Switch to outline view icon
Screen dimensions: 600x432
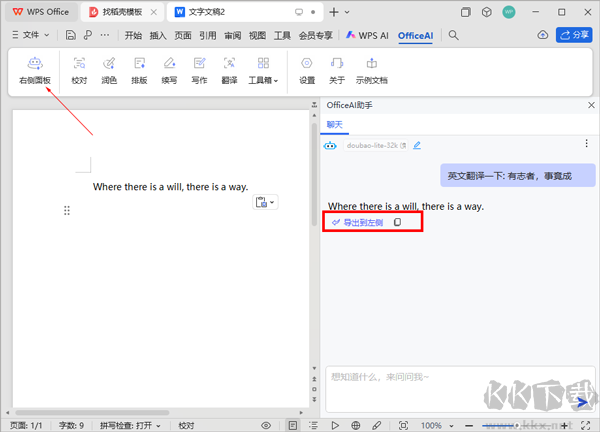coord(313,425)
